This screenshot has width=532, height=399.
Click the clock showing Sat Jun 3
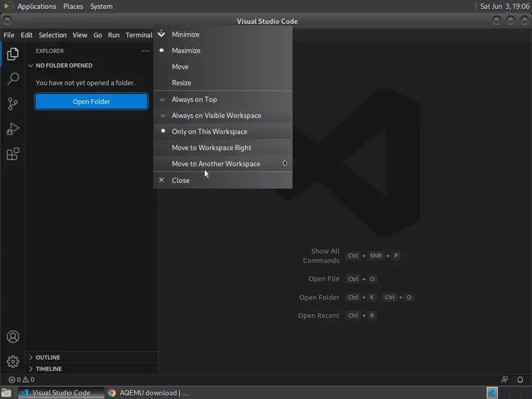coord(504,6)
